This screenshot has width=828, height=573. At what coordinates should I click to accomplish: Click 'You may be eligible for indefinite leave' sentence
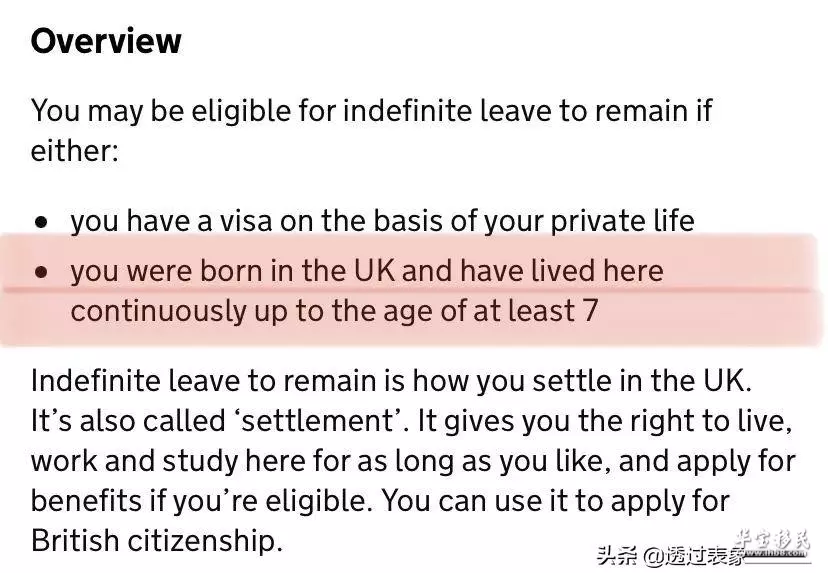[371, 111]
